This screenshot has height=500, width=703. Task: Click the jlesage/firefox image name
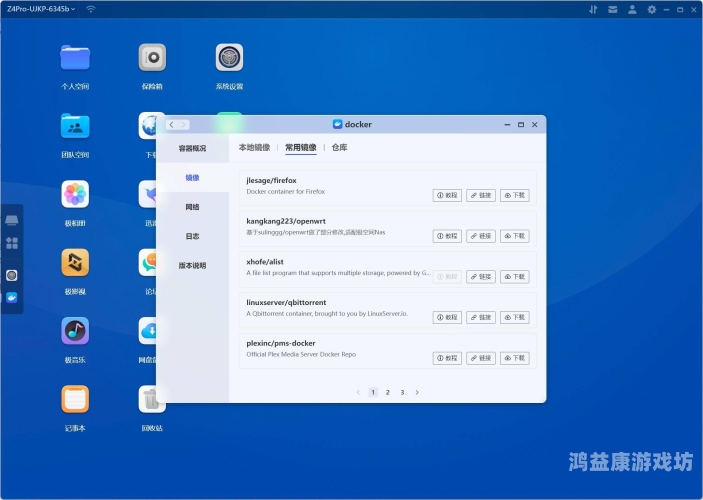coord(271,180)
